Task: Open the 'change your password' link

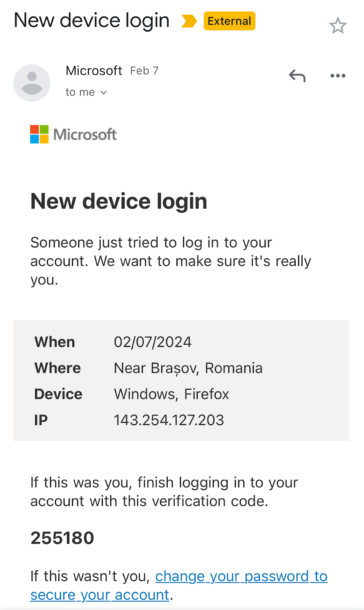Action: click(241, 576)
